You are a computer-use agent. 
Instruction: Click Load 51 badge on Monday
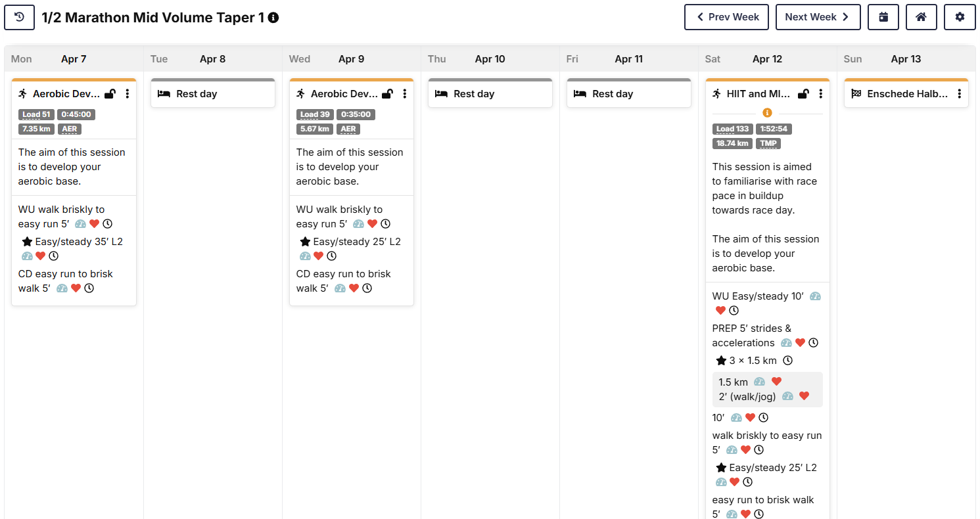[x=36, y=114]
